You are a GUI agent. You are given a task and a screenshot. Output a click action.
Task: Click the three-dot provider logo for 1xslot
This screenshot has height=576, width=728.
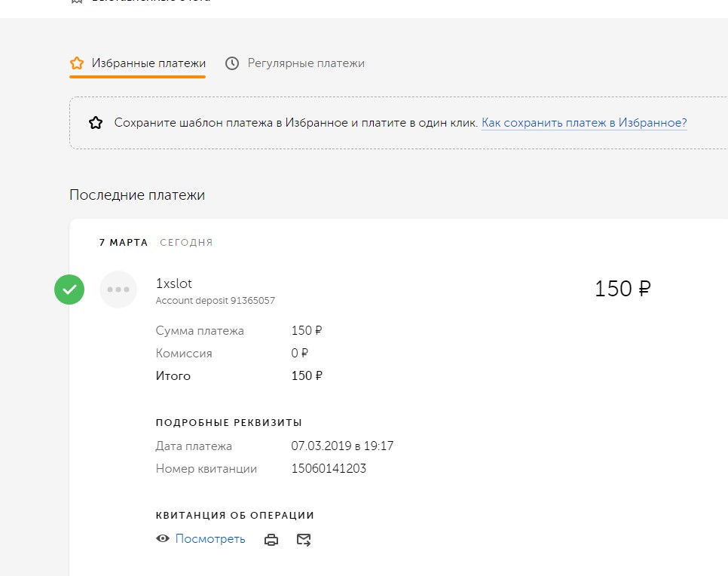118,290
